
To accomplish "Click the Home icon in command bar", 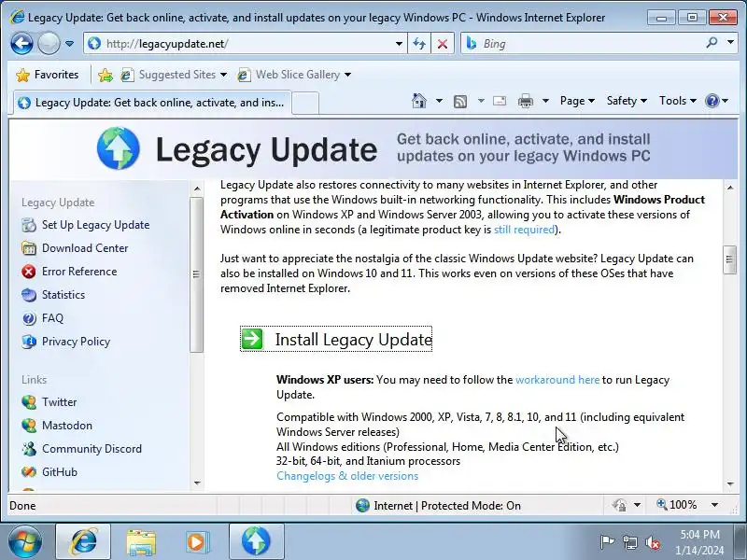I will point(419,101).
